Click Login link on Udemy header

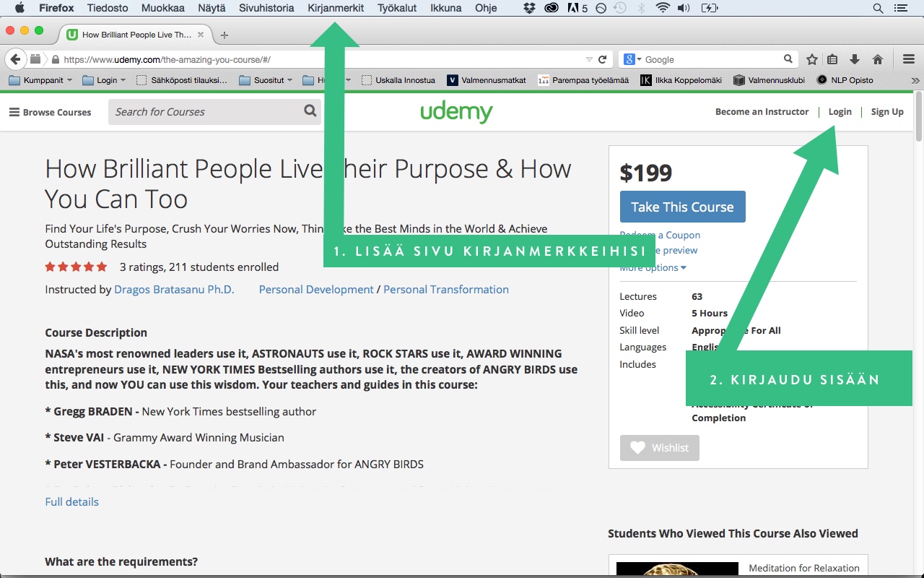tap(840, 112)
